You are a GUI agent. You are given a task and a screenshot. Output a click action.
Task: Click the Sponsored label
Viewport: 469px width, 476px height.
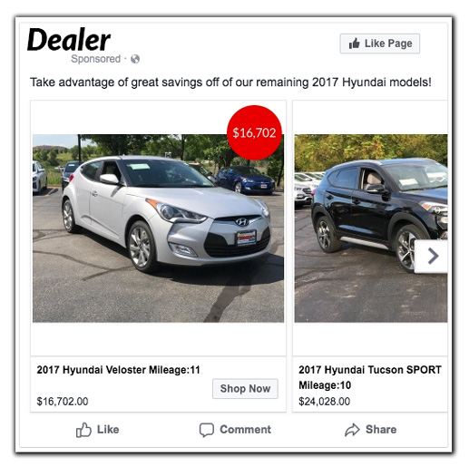95,59
